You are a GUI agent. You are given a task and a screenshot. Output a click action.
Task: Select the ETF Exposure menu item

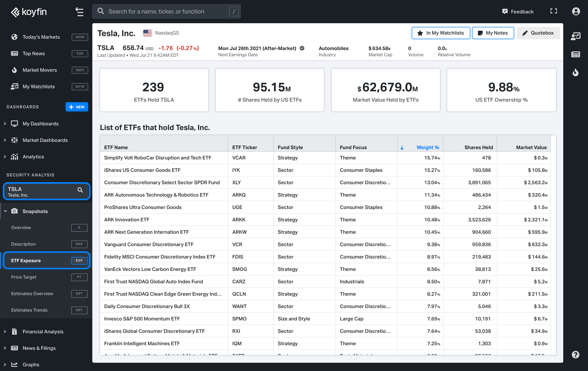pyautogui.click(x=46, y=260)
